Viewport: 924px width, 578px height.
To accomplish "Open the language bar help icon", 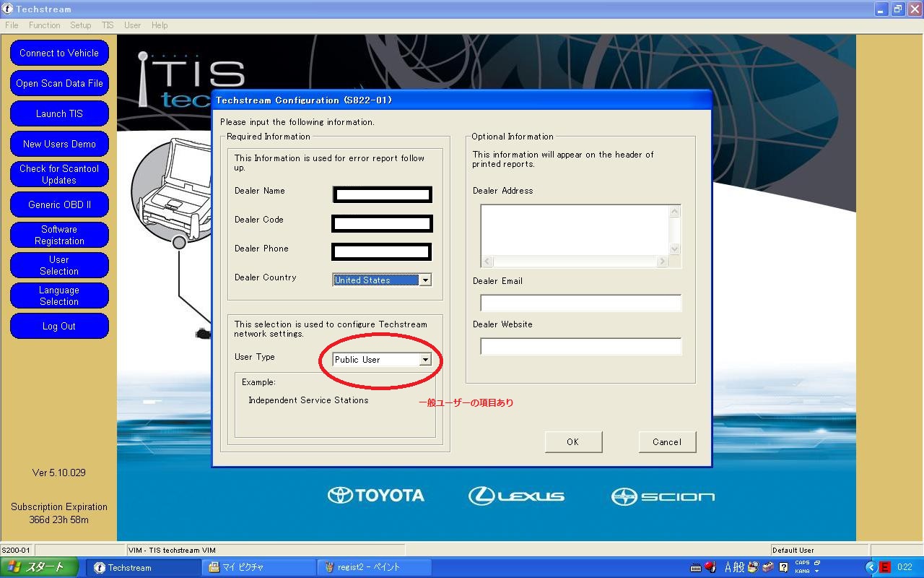I will click(783, 567).
